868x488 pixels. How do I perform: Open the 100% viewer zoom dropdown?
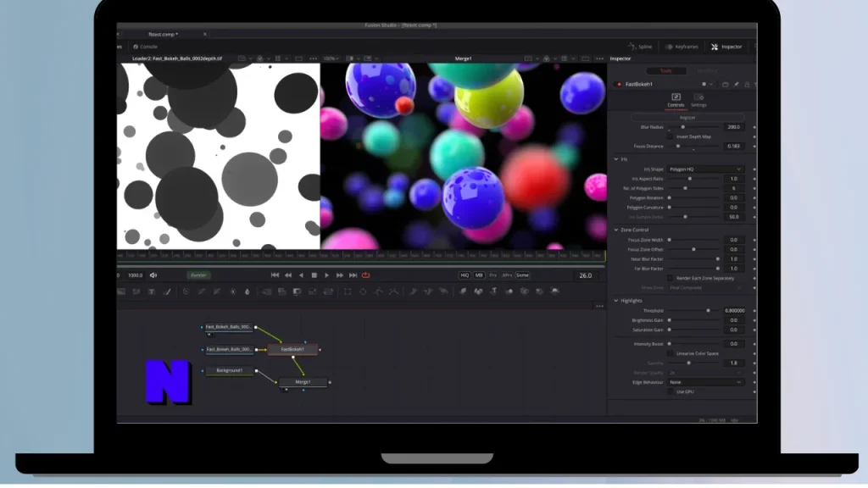[x=331, y=58]
